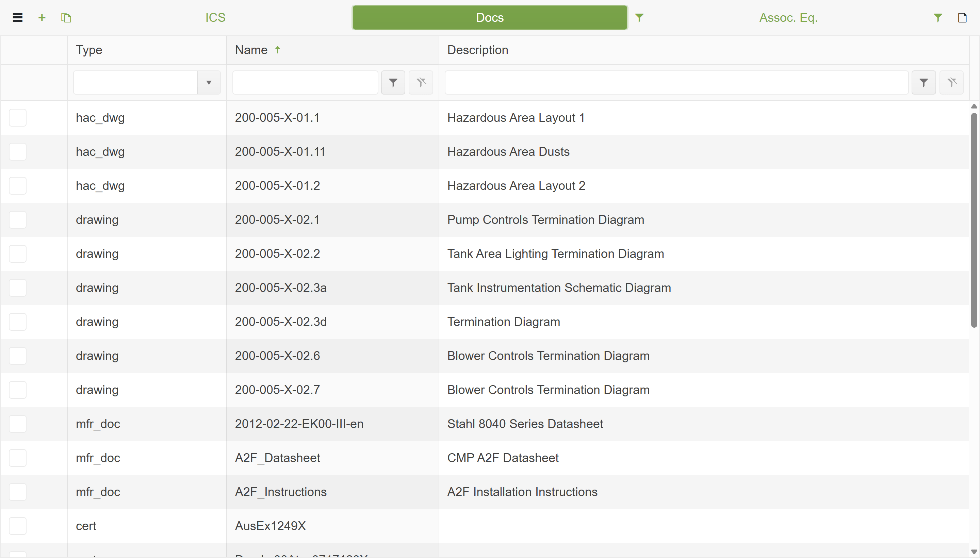Sort by the Name column header
The width and height of the screenshot is (980, 558).
[333, 50]
